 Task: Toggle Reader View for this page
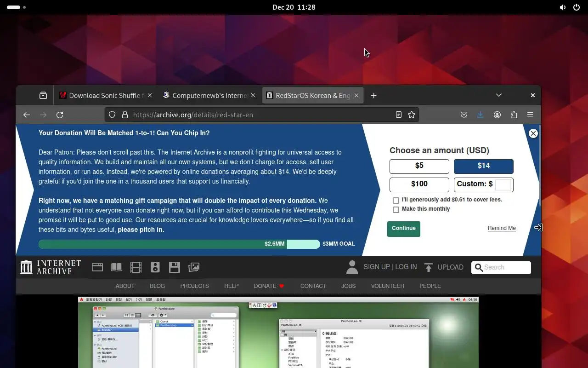pyautogui.click(x=399, y=115)
